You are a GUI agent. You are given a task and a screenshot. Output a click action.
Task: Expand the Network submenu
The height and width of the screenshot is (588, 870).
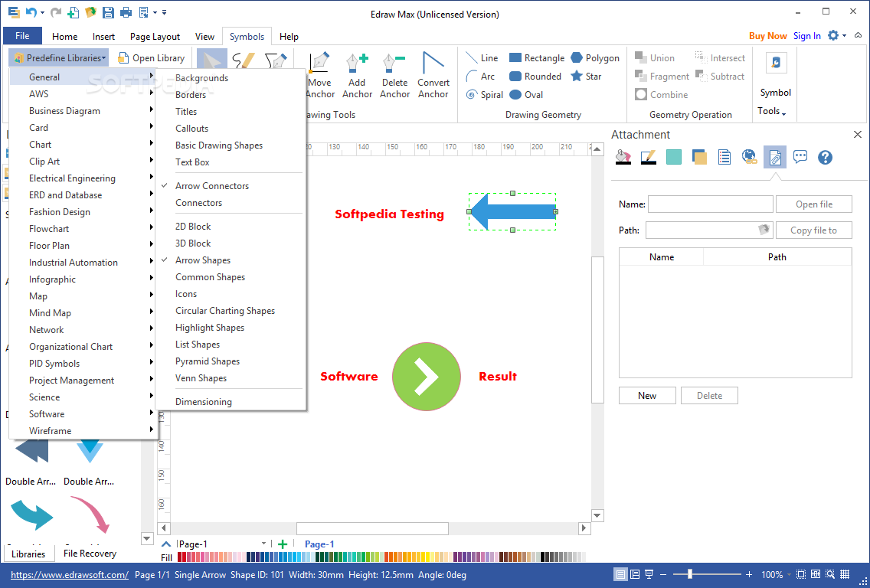coord(83,330)
